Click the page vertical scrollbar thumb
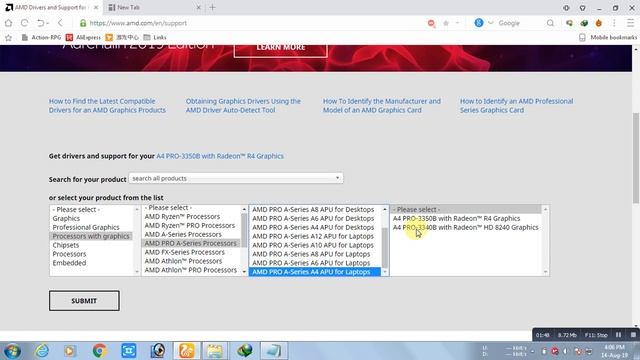Image resolution: width=640 pixels, height=360 pixels. [x=636, y=157]
